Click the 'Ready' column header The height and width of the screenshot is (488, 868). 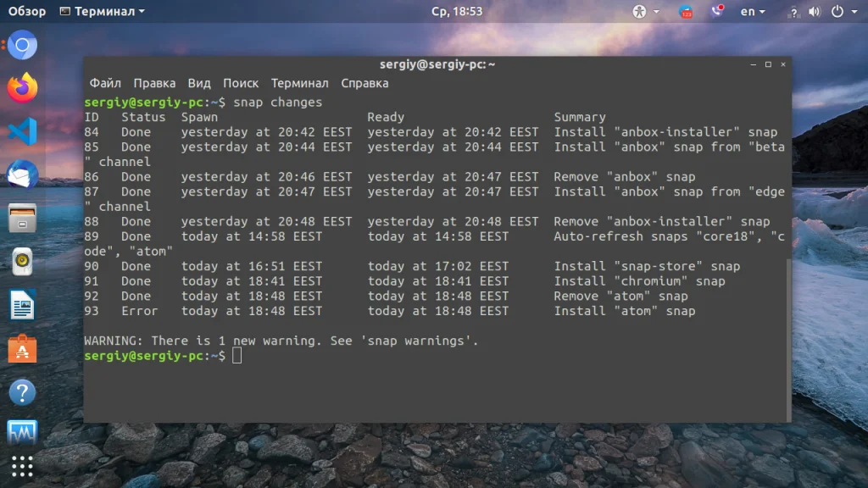[386, 117]
